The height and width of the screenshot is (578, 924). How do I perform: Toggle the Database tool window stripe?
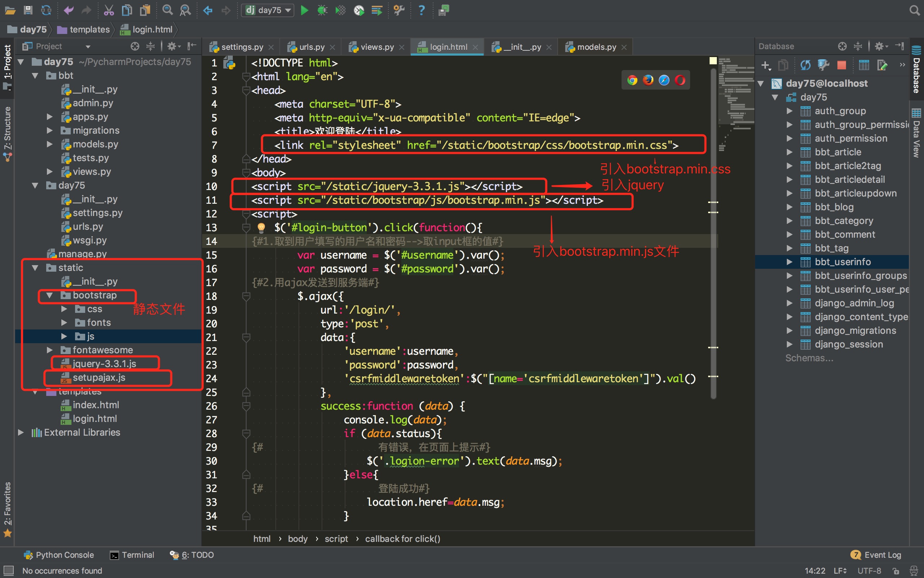pyautogui.click(x=917, y=70)
